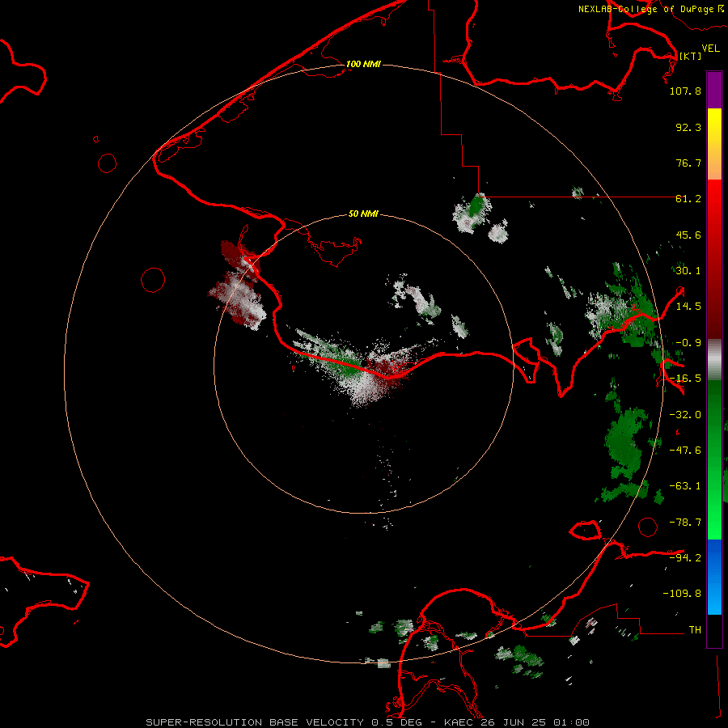Select the 76.7 scale value
The width and height of the screenshot is (728, 728).
pos(688,163)
